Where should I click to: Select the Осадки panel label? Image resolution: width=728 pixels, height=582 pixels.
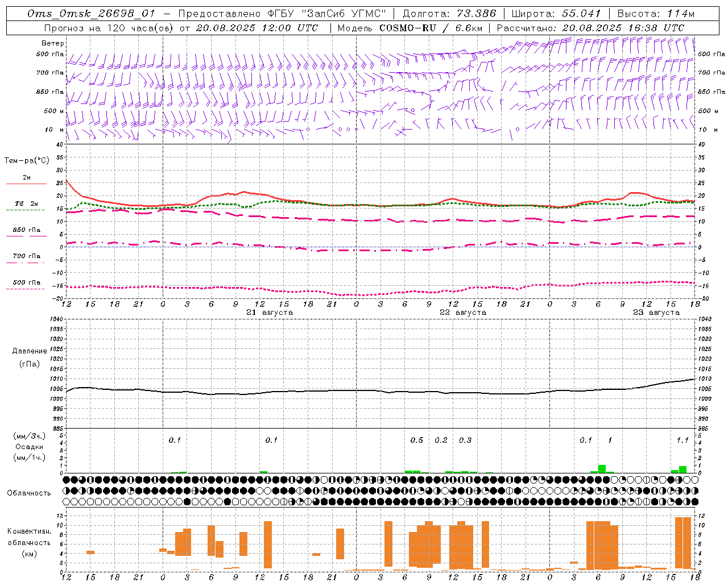(30, 447)
